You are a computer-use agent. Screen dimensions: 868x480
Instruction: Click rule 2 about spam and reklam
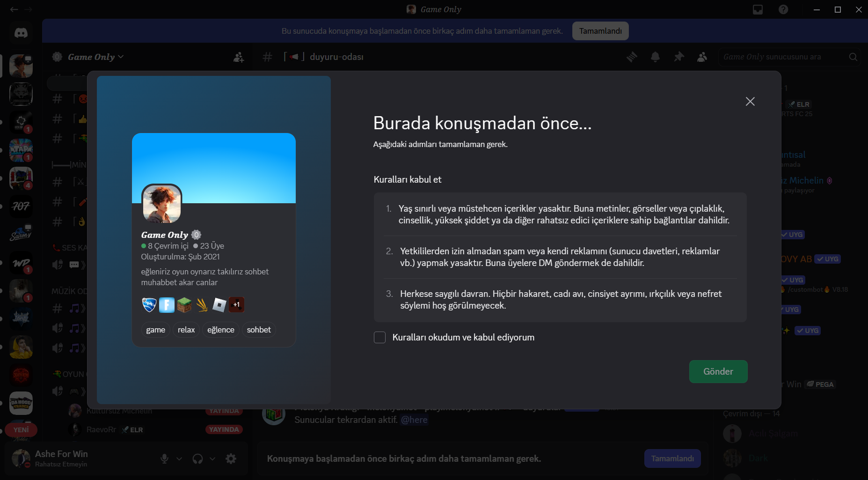(x=560, y=257)
